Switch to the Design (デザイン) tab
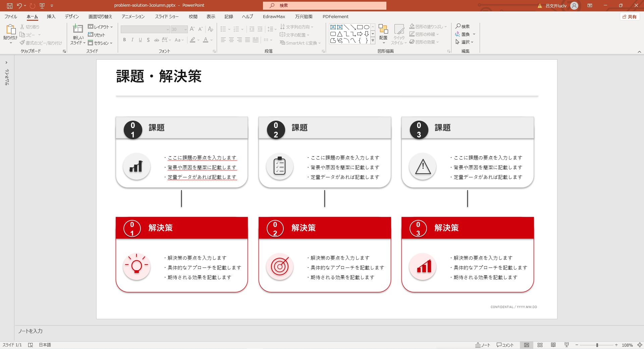644x349 pixels. click(72, 16)
